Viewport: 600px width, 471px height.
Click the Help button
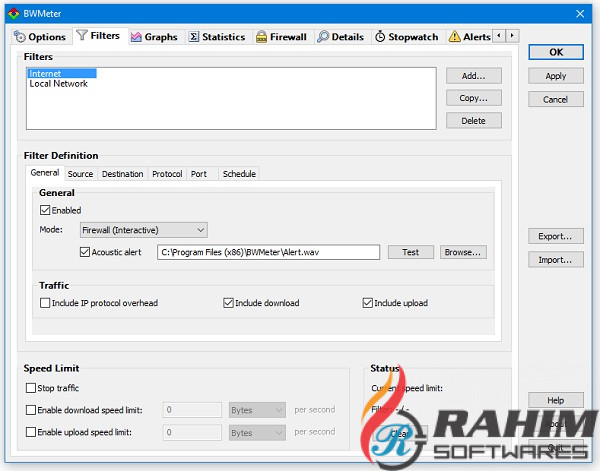pyautogui.click(x=556, y=400)
